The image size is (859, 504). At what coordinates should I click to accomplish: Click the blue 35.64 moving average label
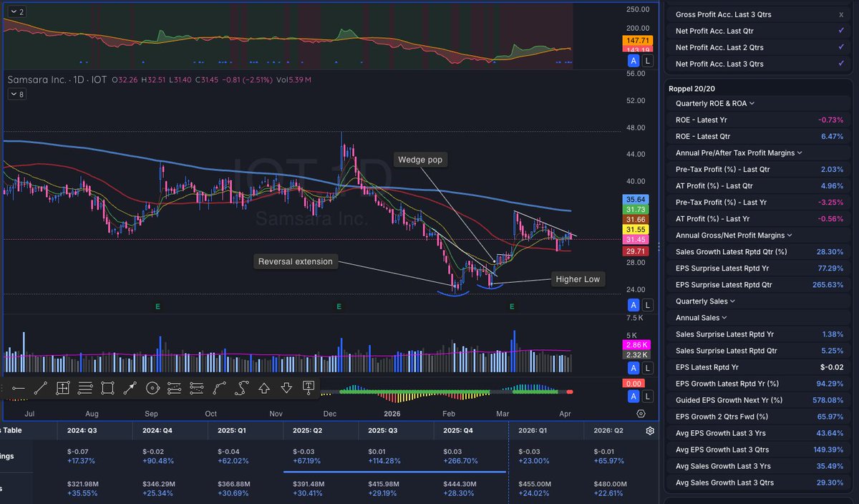tap(637, 199)
